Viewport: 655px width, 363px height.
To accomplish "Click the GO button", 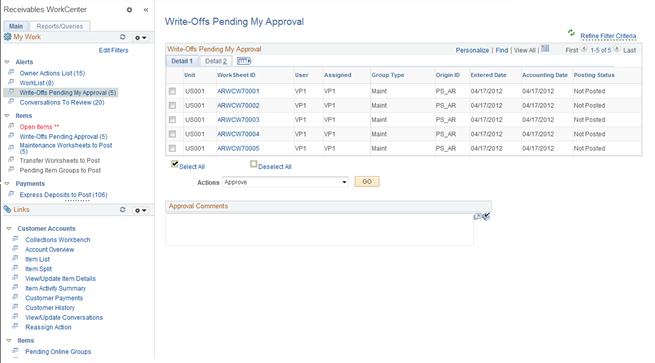I will click(367, 182).
